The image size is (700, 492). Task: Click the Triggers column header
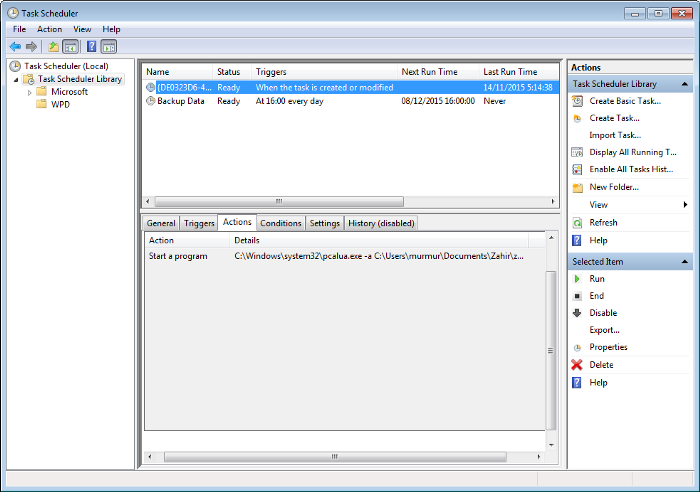tap(324, 72)
